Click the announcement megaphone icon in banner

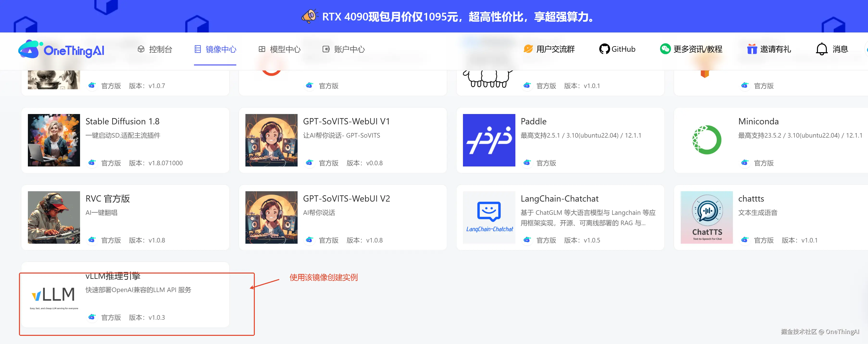[x=309, y=16]
